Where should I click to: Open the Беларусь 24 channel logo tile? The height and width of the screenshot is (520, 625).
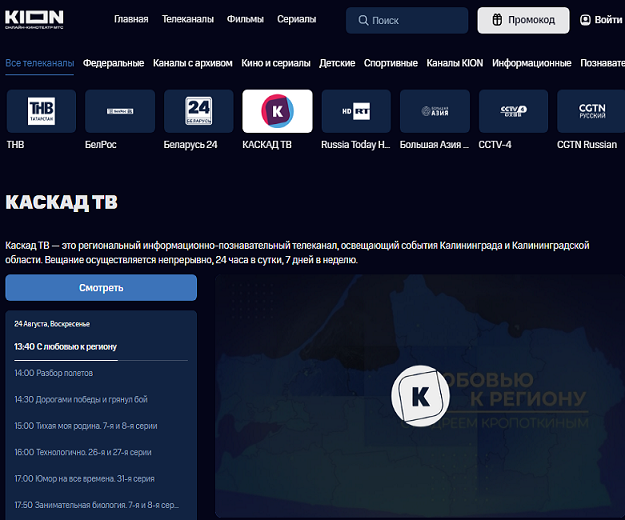[x=199, y=111]
